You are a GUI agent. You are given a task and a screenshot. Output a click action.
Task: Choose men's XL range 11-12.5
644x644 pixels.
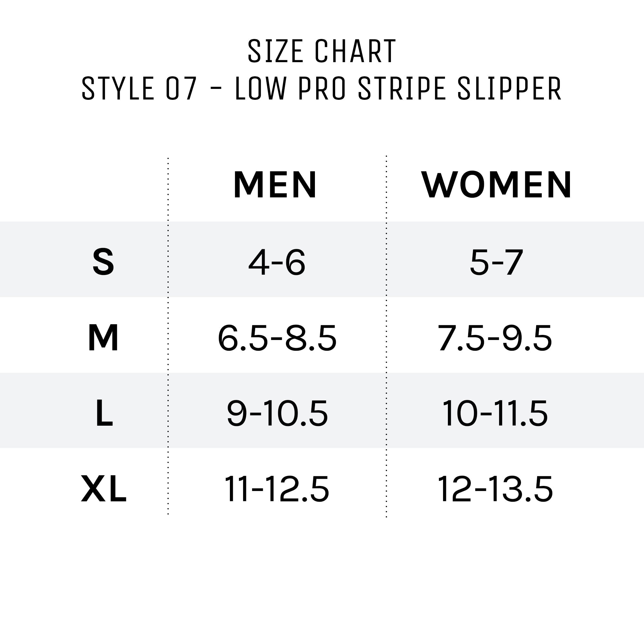[x=277, y=489]
